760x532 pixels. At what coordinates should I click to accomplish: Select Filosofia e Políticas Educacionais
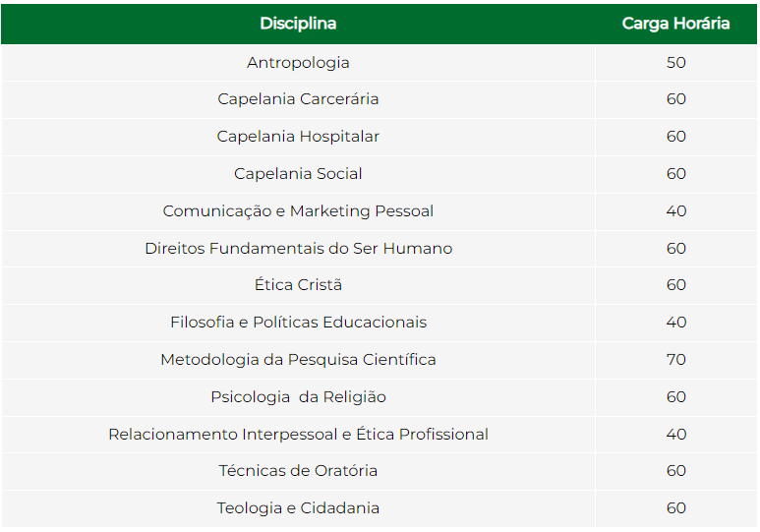tap(298, 322)
